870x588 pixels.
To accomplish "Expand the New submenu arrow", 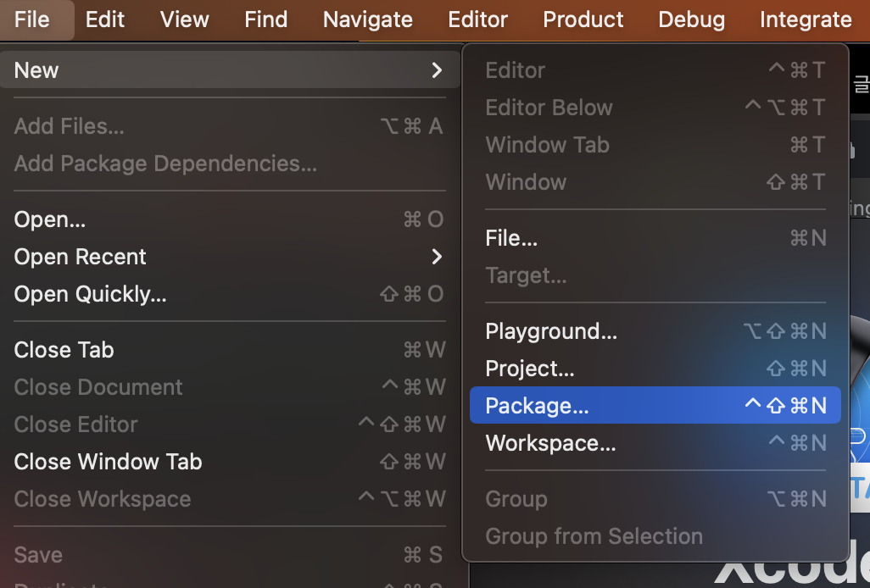I will [437, 70].
